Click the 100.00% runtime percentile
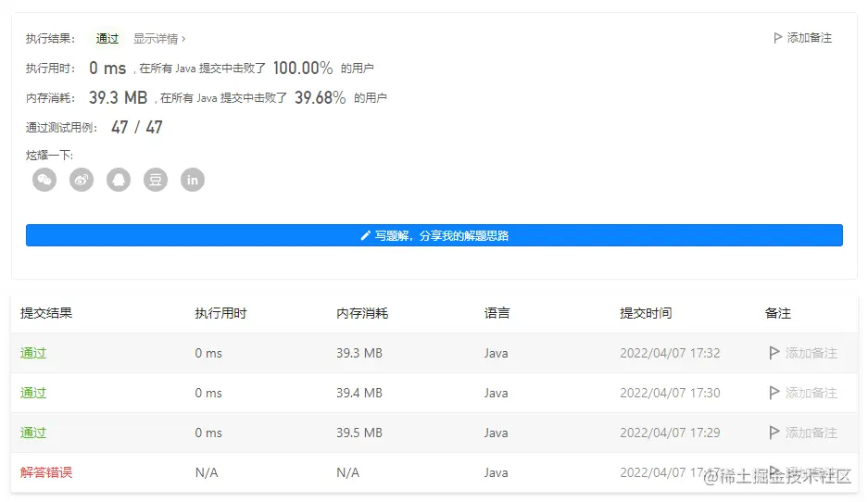The width and height of the screenshot is (868, 502). [x=303, y=69]
